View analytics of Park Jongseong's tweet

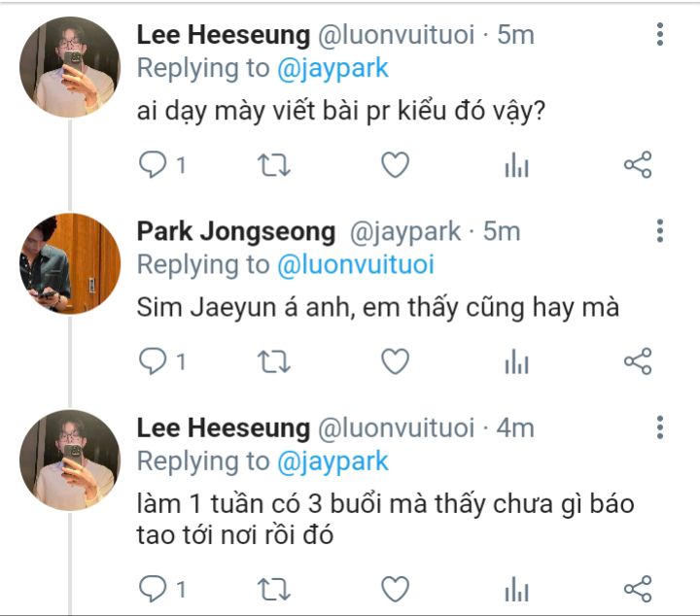pyautogui.click(x=515, y=363)
